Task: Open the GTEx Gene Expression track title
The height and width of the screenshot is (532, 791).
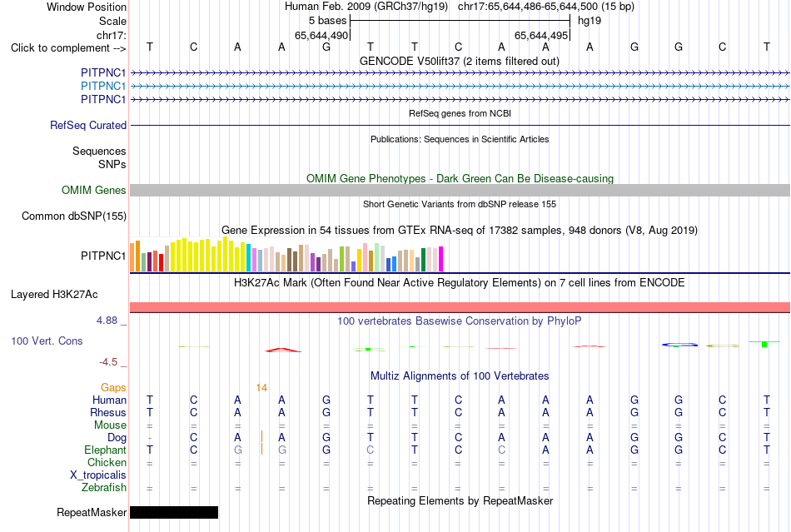Action: click(x=459, y=230)
